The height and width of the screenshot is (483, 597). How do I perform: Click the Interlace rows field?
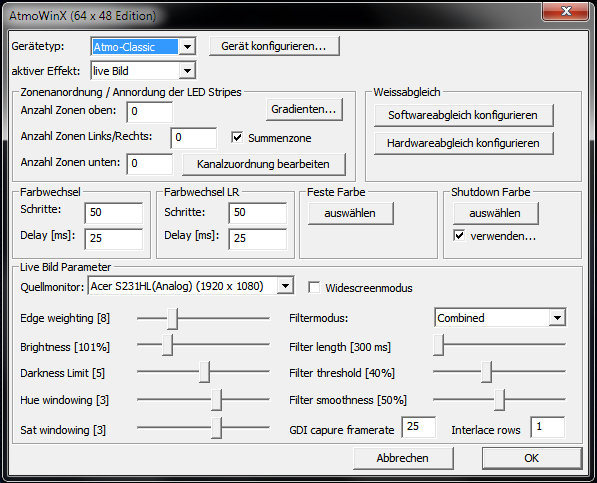(548, 427)
